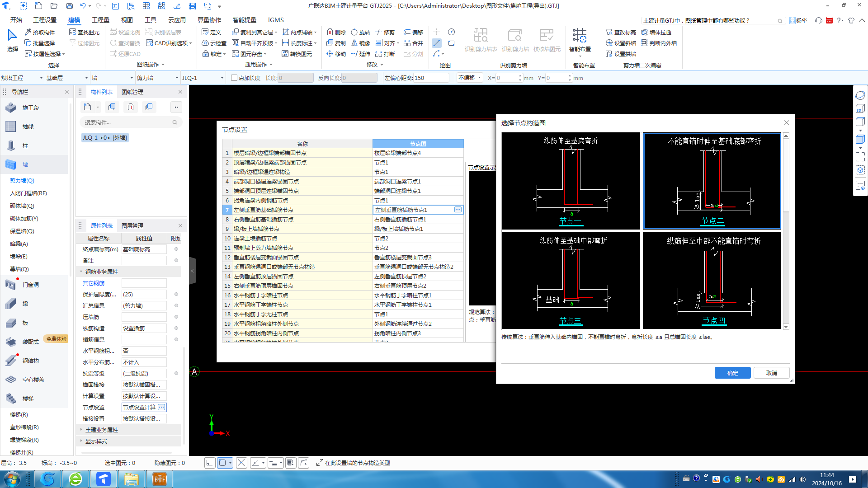The height and width of the screenshot is (488, 868).
Task: Click the 定义 define icon
Action: pos(211,32)
